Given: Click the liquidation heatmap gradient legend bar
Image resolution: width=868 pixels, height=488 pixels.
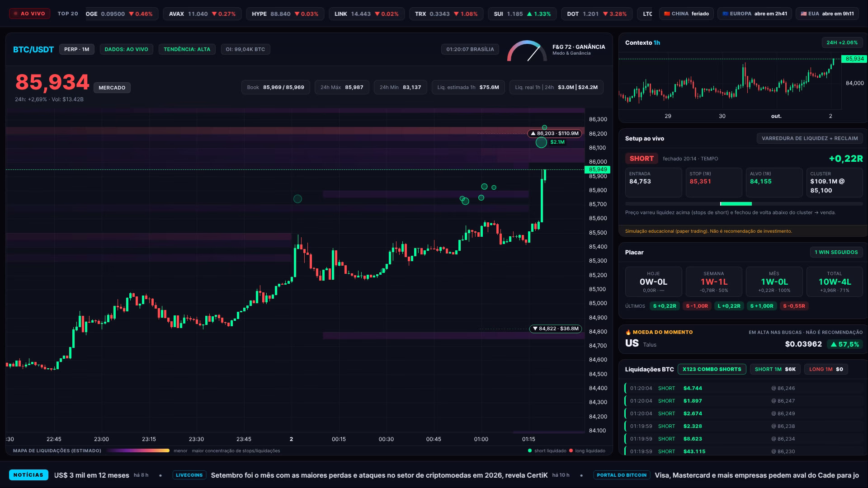Looking at the screenshot, I should [138, 450].
